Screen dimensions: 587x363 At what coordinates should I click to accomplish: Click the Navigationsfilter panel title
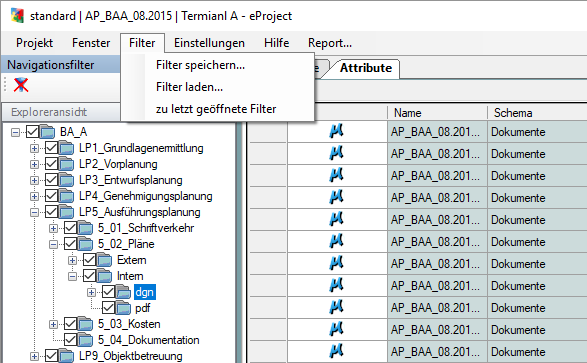point(51,65)
